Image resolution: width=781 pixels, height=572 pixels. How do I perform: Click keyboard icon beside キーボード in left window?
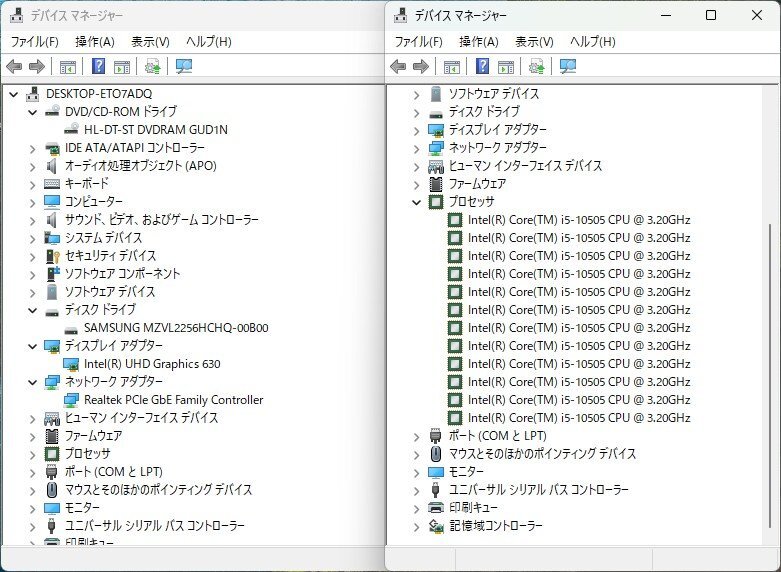coord(52,184)
